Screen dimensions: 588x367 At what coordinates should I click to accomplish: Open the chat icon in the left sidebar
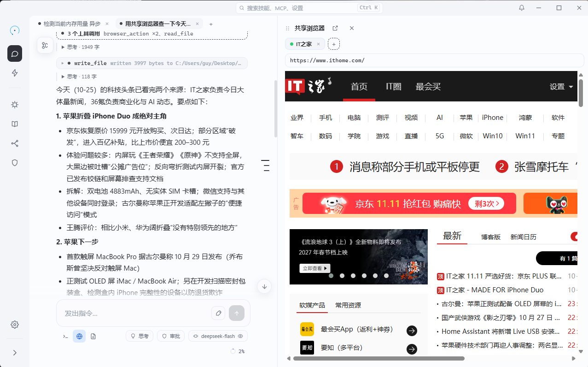point(15,53)
